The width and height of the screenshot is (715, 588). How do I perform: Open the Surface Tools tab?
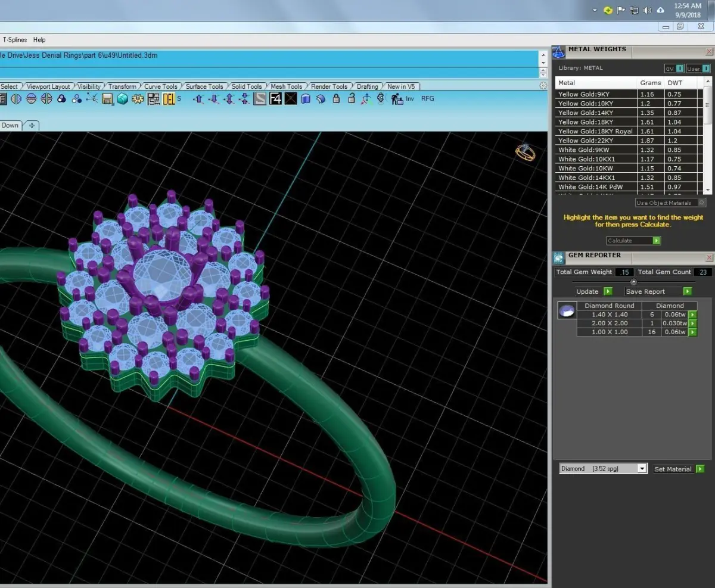[x=204, y=86]
